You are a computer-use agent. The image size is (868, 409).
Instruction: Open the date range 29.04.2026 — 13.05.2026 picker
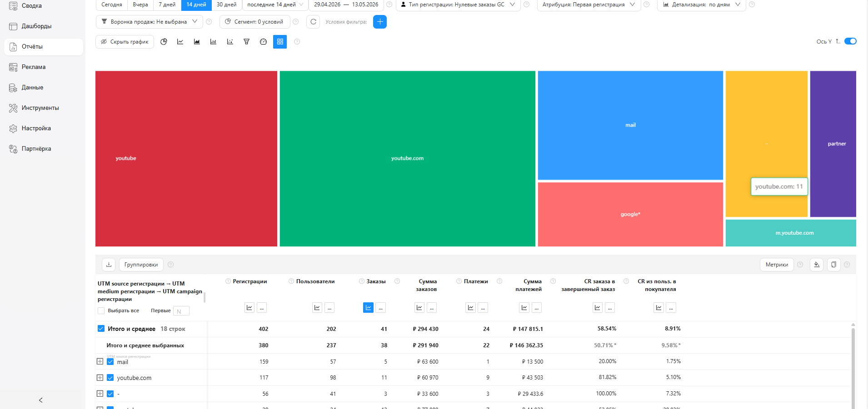(x=346, y=5)
